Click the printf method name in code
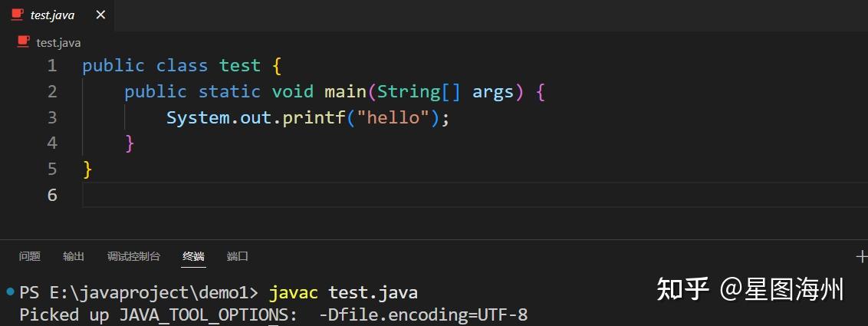Image resolution: width=868 pixels, height=326 pixels. tap(314, 117)
